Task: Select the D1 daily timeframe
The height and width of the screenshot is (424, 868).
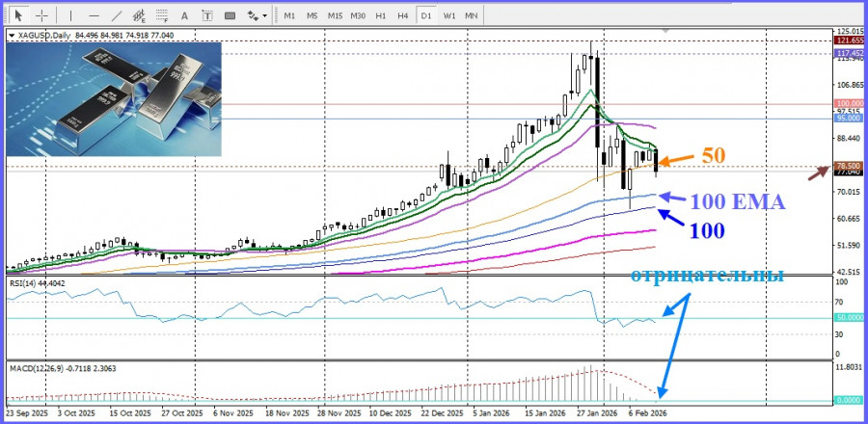Action: point(427,15)
